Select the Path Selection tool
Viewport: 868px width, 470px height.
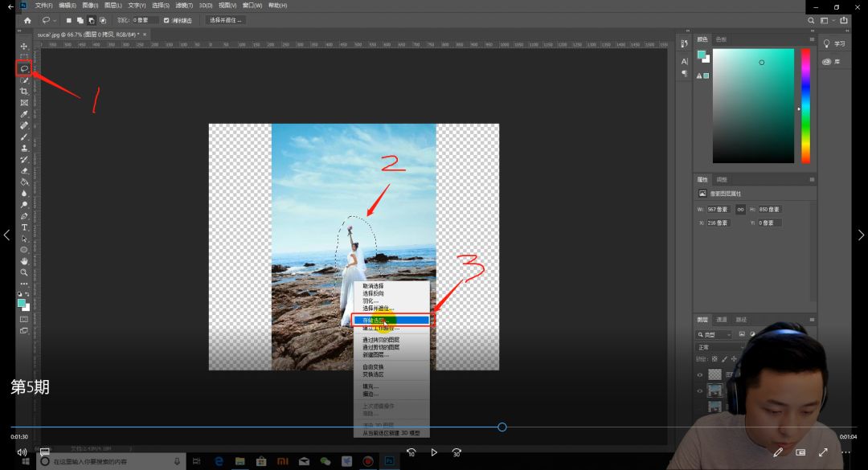[x=24, y=239]
